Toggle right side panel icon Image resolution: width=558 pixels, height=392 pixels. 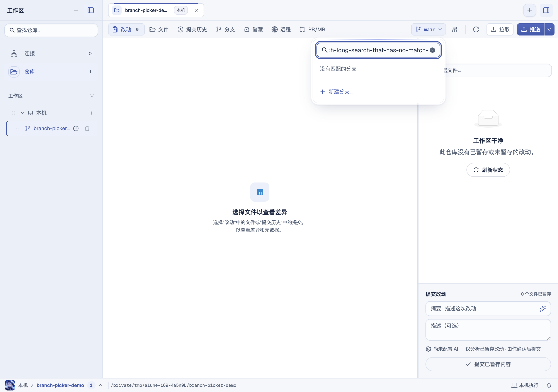pos(546,10)
